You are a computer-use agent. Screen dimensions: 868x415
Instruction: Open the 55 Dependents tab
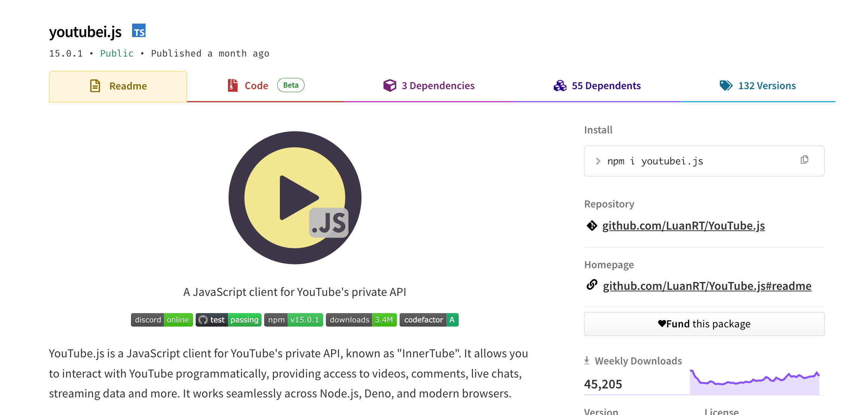tap(597, 86)
